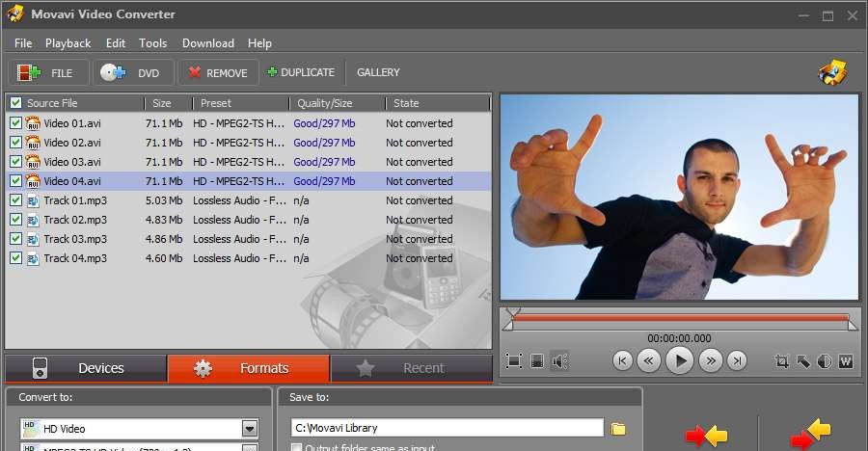The image size is (868, 451).
Task: Uncheck Track 04.mp3 checkbox
Action: (15, 258)
